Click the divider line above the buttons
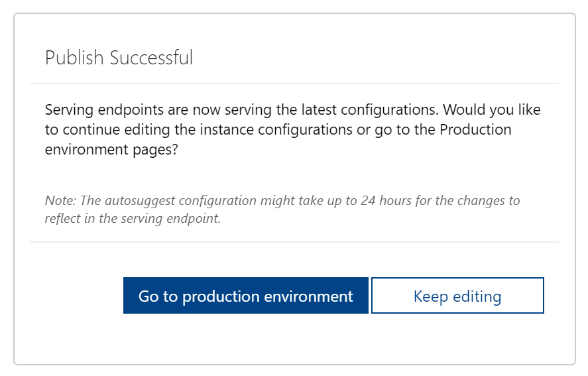 tap(294, 242)
